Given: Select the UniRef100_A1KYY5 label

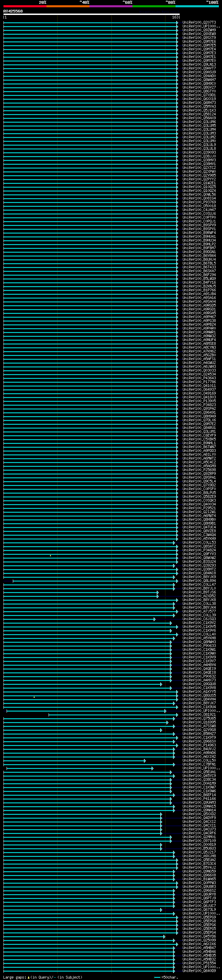Looking at the screenshot, I should pos(199,691).
